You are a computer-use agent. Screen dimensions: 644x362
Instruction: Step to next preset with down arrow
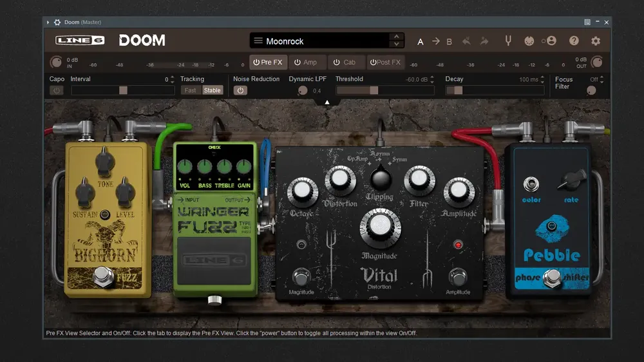396,44
